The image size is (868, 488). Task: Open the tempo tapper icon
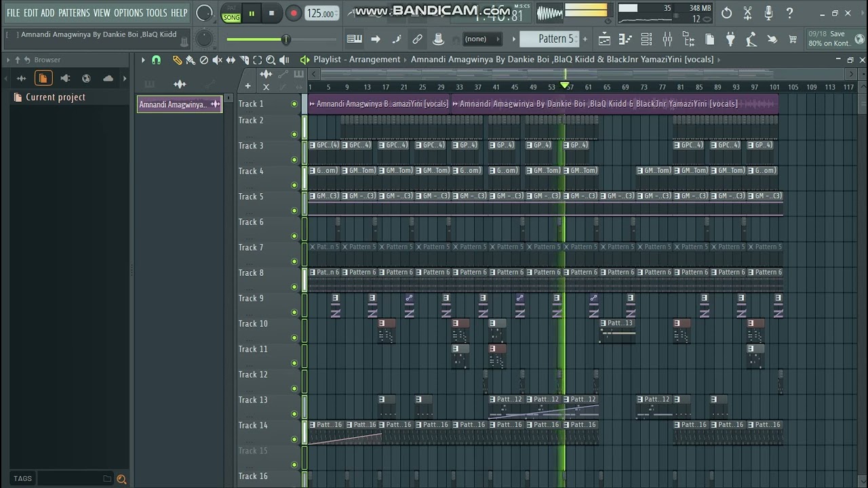point(751,39)
